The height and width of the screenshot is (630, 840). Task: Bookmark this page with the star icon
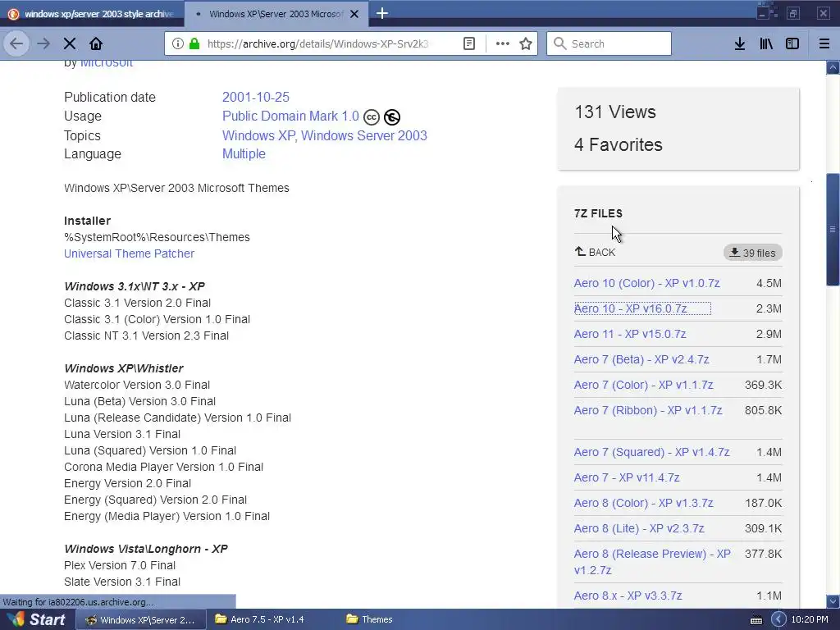click(x=526, y=44)
